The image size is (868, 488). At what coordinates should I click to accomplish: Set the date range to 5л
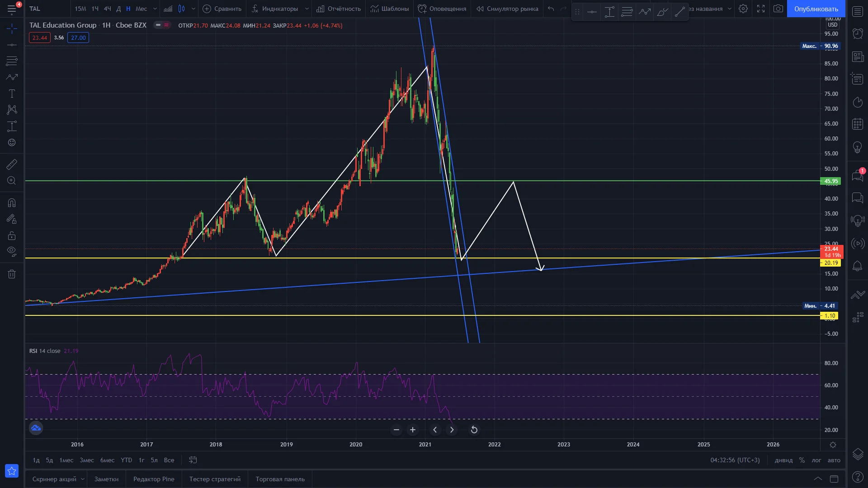(x=154, y=460)
